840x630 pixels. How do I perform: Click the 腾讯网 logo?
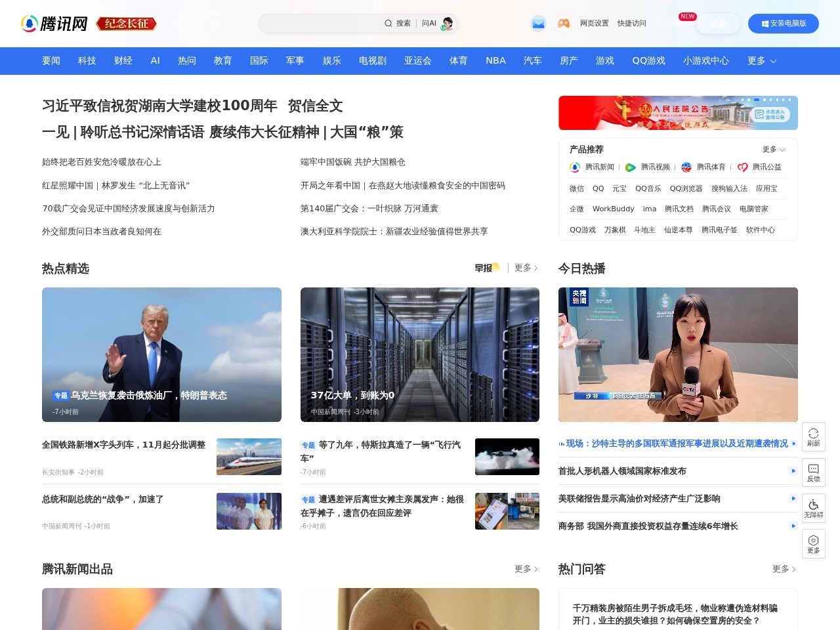(x=55, y=24)
